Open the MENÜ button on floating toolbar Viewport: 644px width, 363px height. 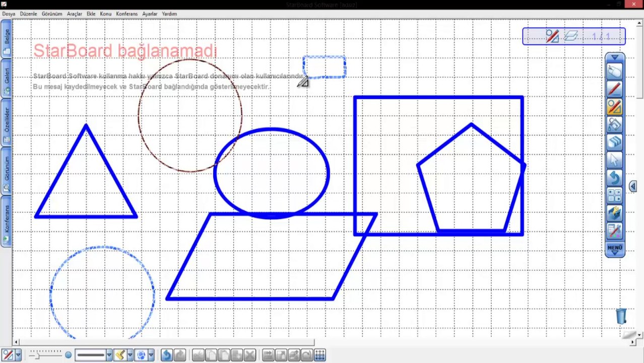tap(615, 250)
